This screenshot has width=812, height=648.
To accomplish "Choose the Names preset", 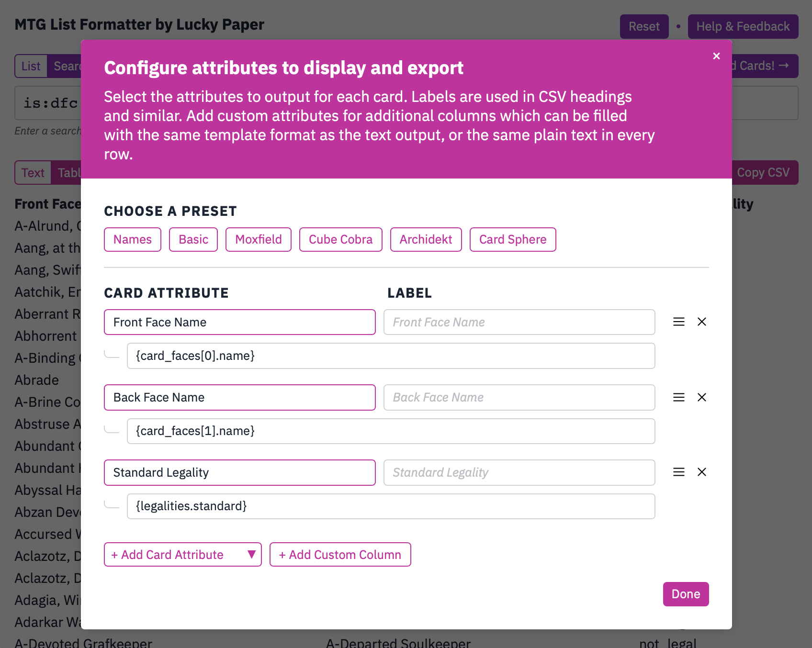I will 133,239.
